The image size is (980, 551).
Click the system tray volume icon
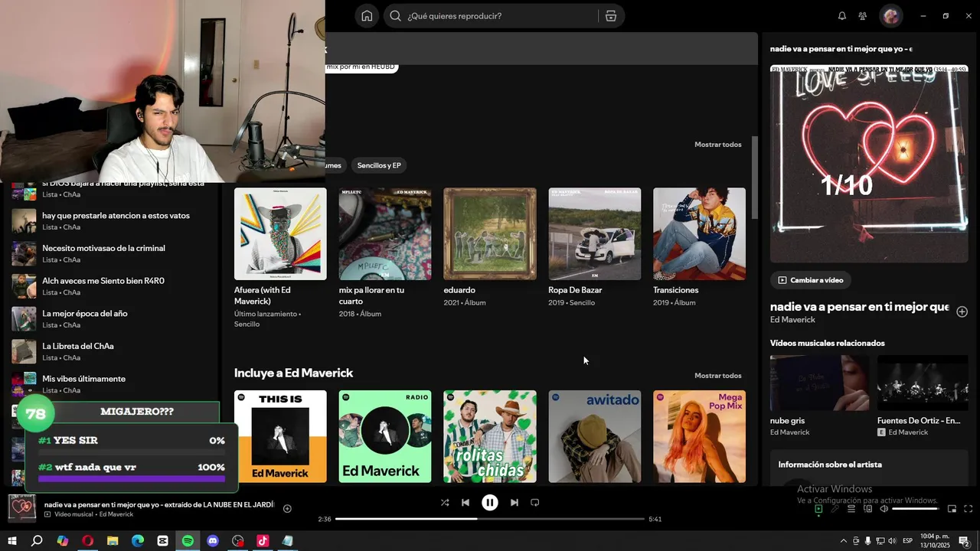tap(891, 541)
